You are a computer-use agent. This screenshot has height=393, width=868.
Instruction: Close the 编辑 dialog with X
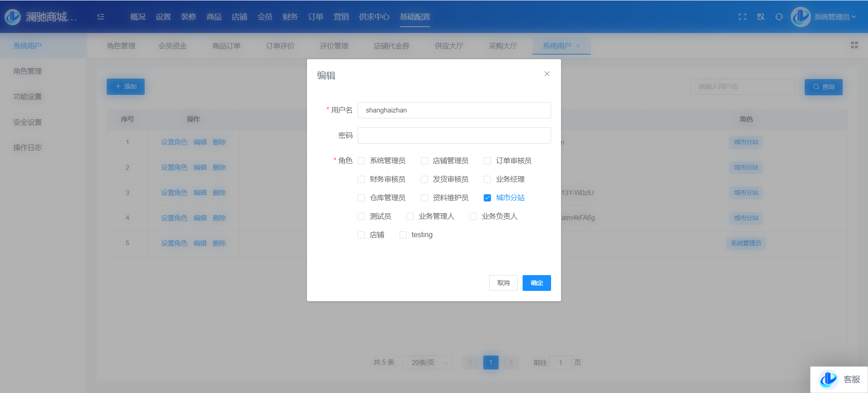(x=547, y=74)
